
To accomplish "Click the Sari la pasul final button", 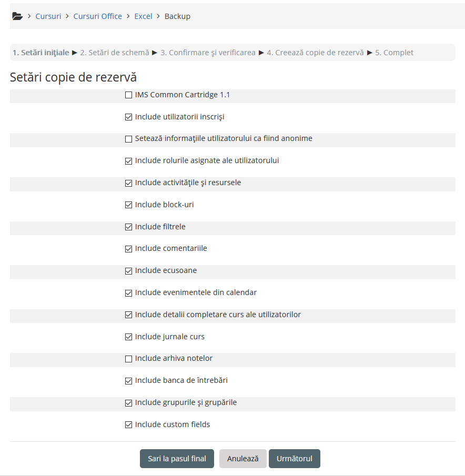I will 177,458.
